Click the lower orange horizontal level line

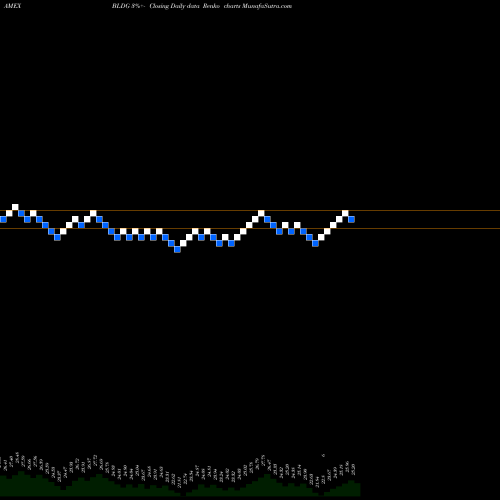[250, 228]
